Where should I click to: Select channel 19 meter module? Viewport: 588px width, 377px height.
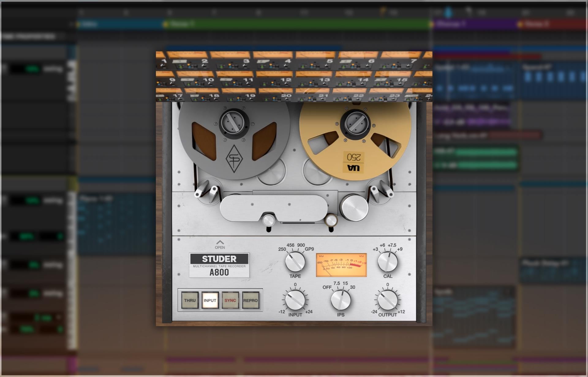tap(239, 95)
